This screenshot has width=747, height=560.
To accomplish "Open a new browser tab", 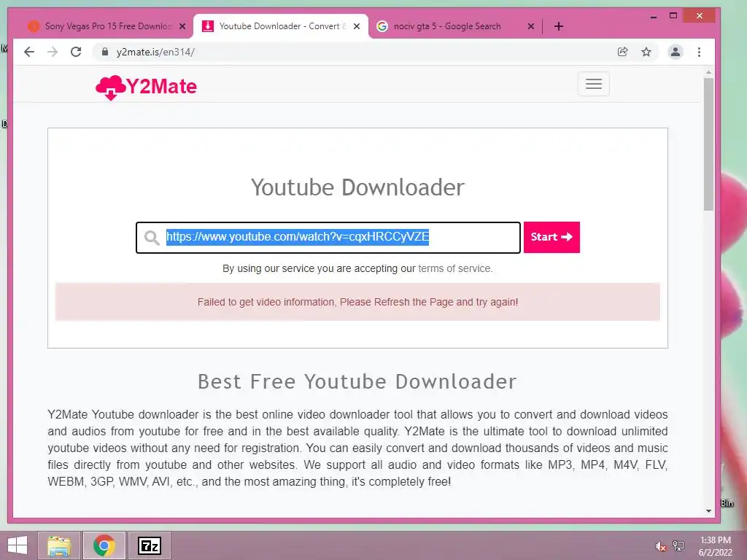I will point(558,26).
